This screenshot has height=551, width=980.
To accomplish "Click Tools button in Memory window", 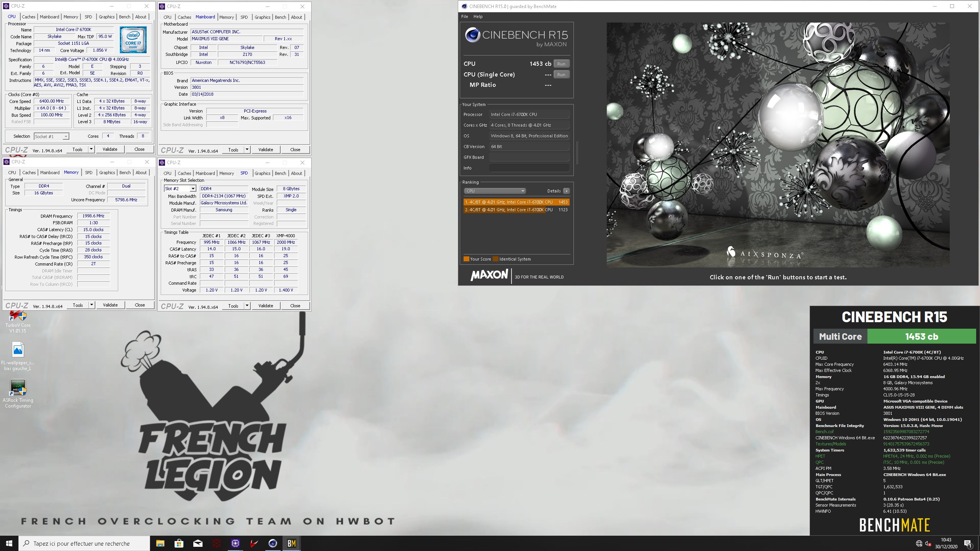I will pos(78,305).
